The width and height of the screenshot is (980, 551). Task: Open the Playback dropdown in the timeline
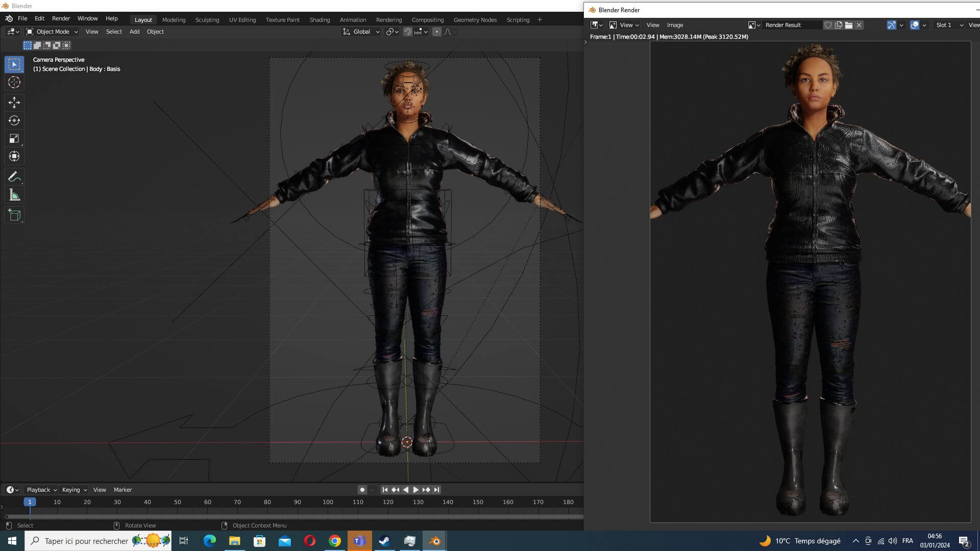tap(41, 490)
